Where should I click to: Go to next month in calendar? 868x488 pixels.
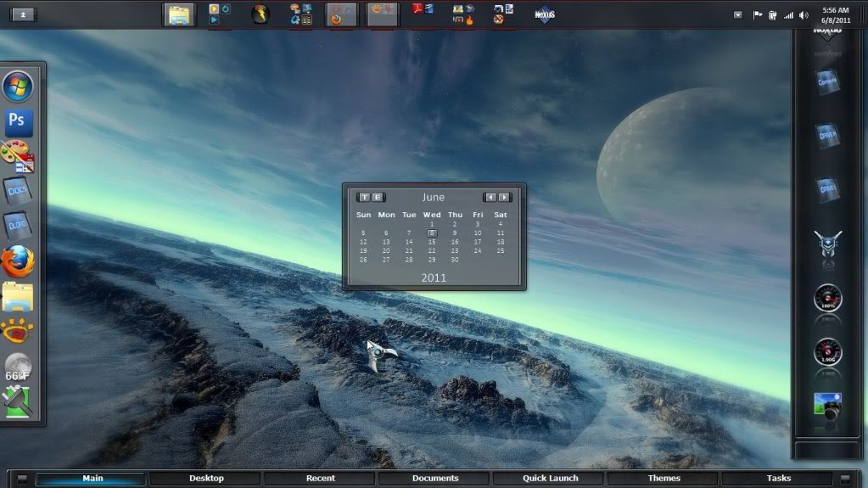point(504,197)
